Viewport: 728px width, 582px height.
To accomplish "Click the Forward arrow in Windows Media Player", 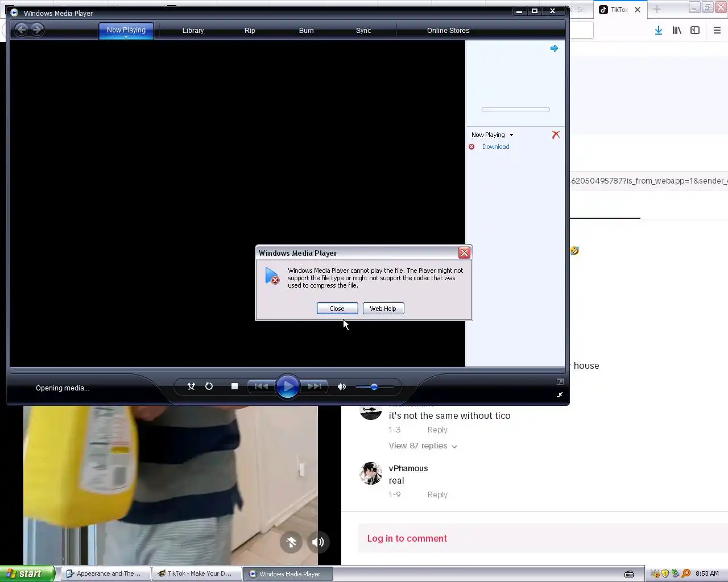I will coord(37,30).
